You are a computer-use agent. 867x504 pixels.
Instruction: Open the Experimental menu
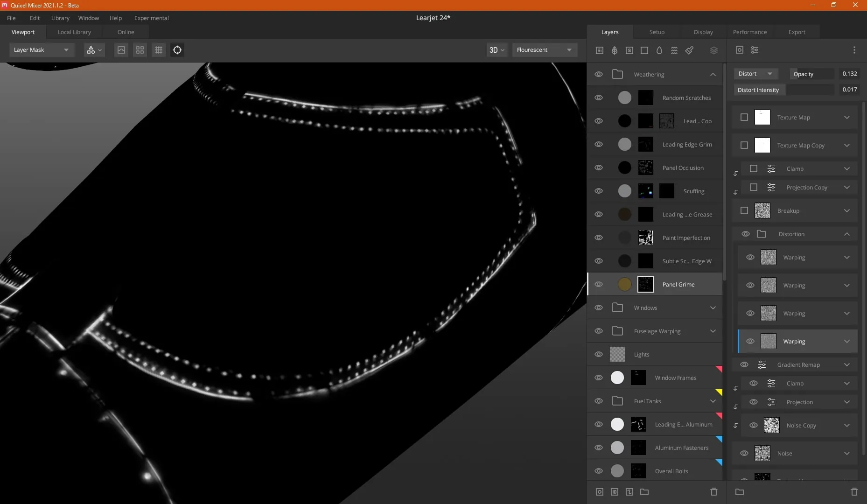151,18
